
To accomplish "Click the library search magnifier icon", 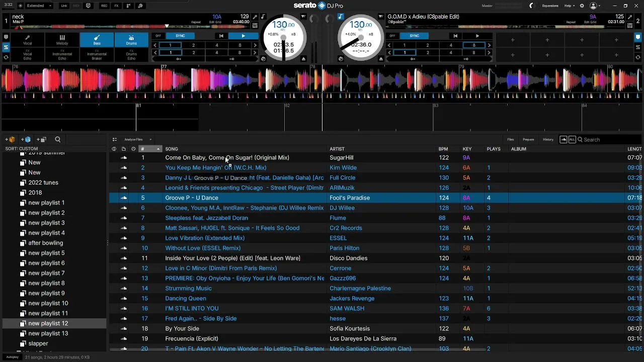I will [x=57, y=140].
